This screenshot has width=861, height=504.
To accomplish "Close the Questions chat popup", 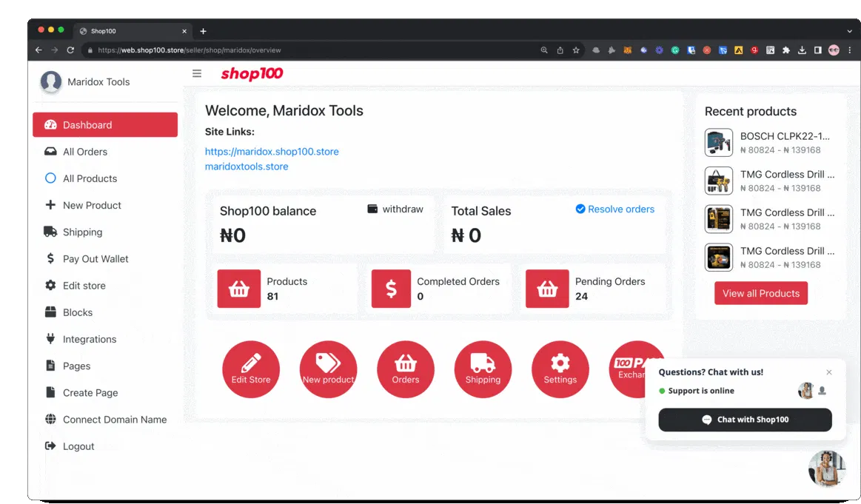I will 829,372.
